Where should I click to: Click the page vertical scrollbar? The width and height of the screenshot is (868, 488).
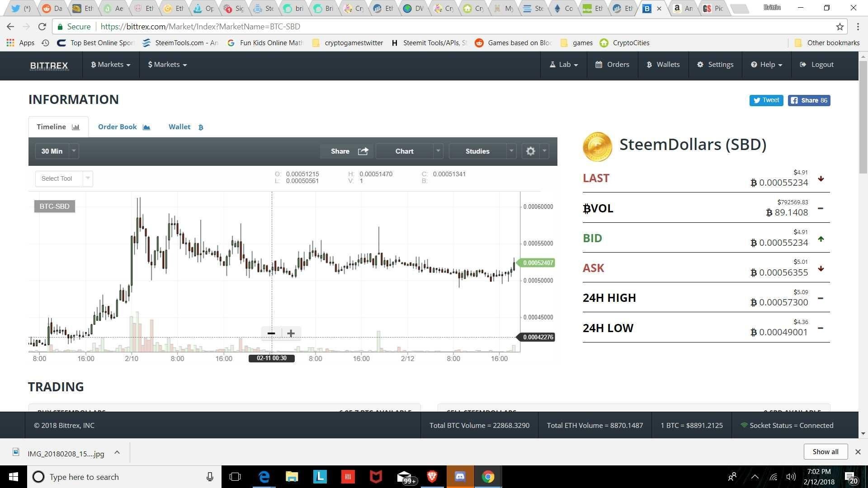[863, 117]
